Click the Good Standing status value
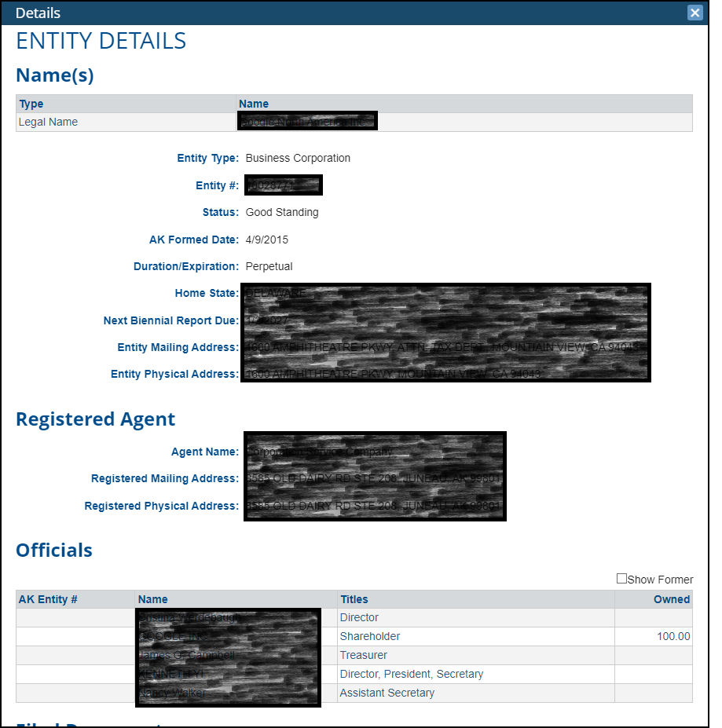The height and width of the screenshot is (728, 722). (282, 212)
